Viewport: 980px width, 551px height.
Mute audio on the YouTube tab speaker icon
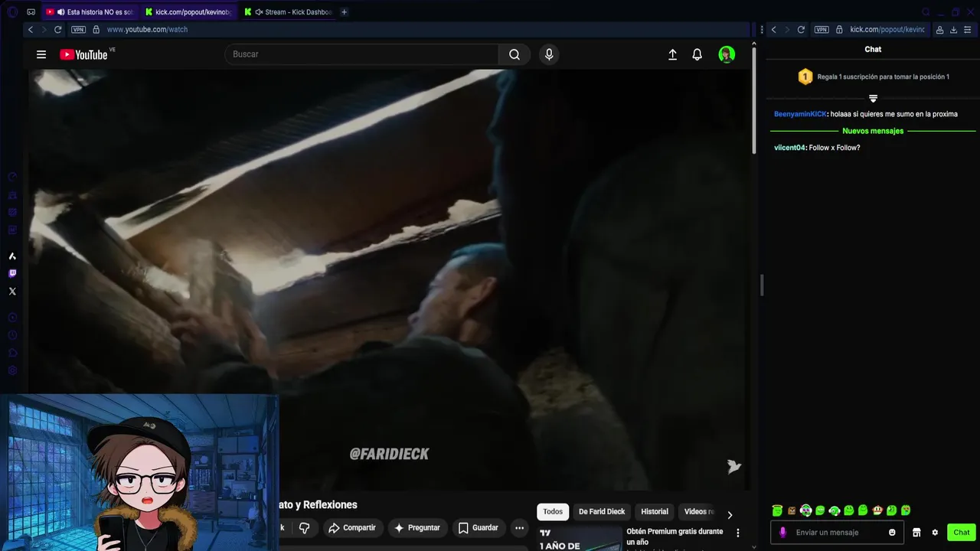click(60, 11)
